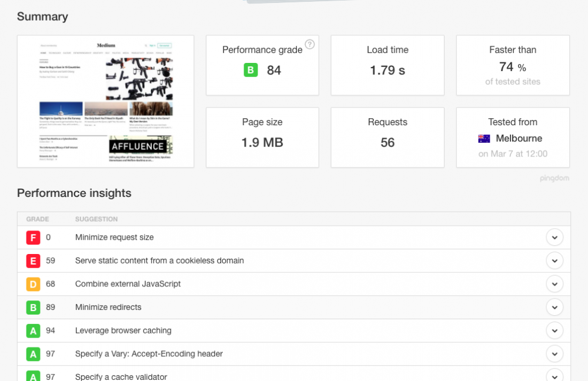Click the green A badge for Leverage browser caching

point(33,330)
